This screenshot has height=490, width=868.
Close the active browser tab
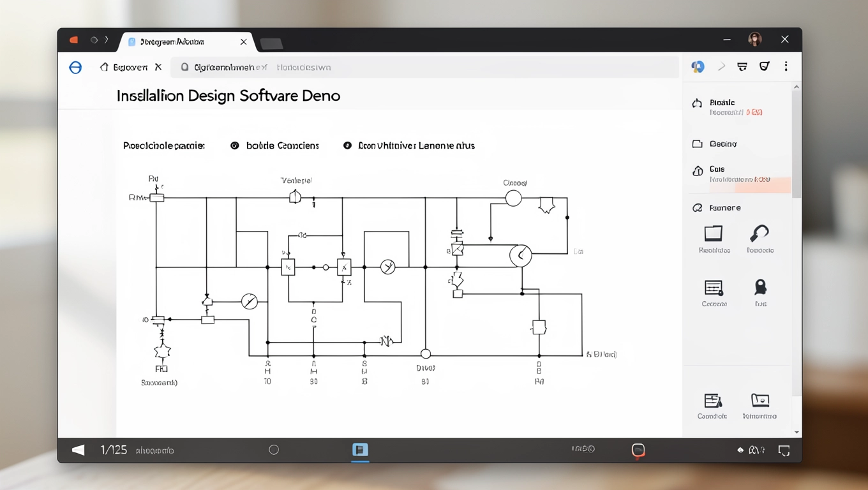(243, 42)
